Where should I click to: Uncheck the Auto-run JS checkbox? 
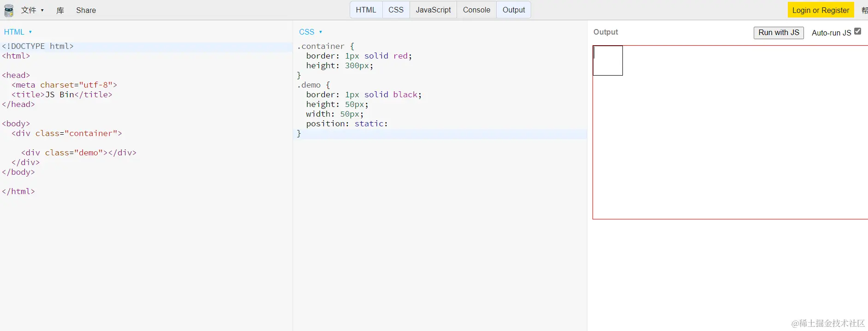coord(857,31)
